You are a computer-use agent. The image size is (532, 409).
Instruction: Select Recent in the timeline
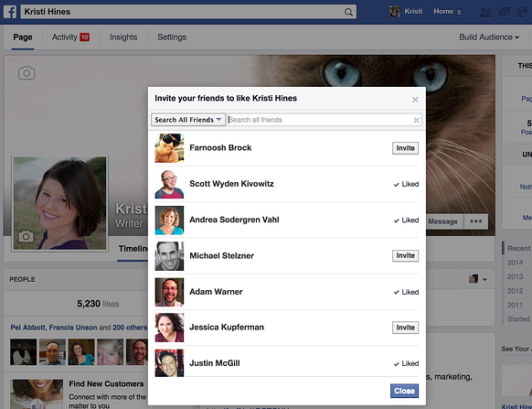point(519,248)
